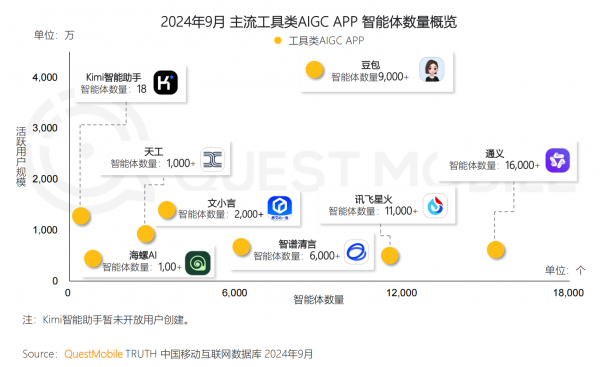
Task: Click the note about Kimi智能助手
Action: pos(106,320)
